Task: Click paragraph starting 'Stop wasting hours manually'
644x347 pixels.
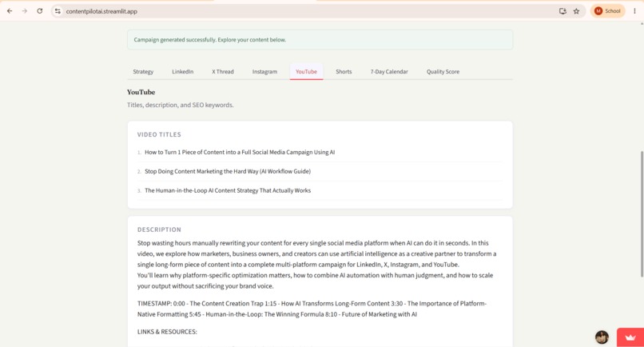Action: tap(316, 253)
